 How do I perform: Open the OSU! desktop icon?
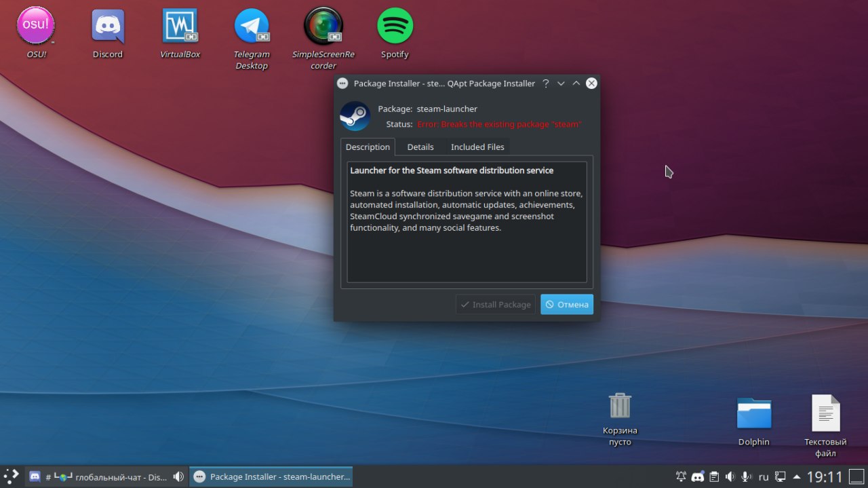click(36, 26)
